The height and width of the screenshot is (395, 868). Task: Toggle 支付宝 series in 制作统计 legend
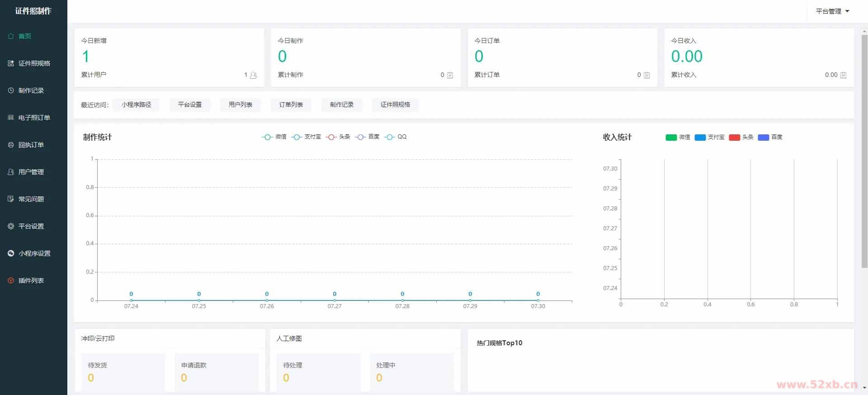click(x=306, y=137)
